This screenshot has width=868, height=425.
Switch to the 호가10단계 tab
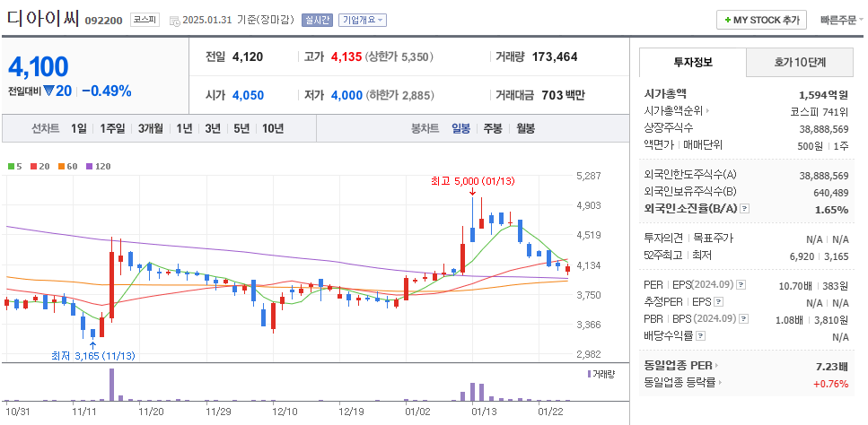click(800, 62)
